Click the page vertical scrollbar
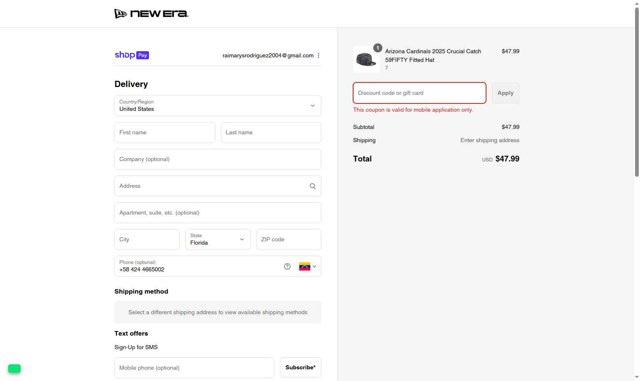This screenshot has width=640, height=381. point(636,92)
